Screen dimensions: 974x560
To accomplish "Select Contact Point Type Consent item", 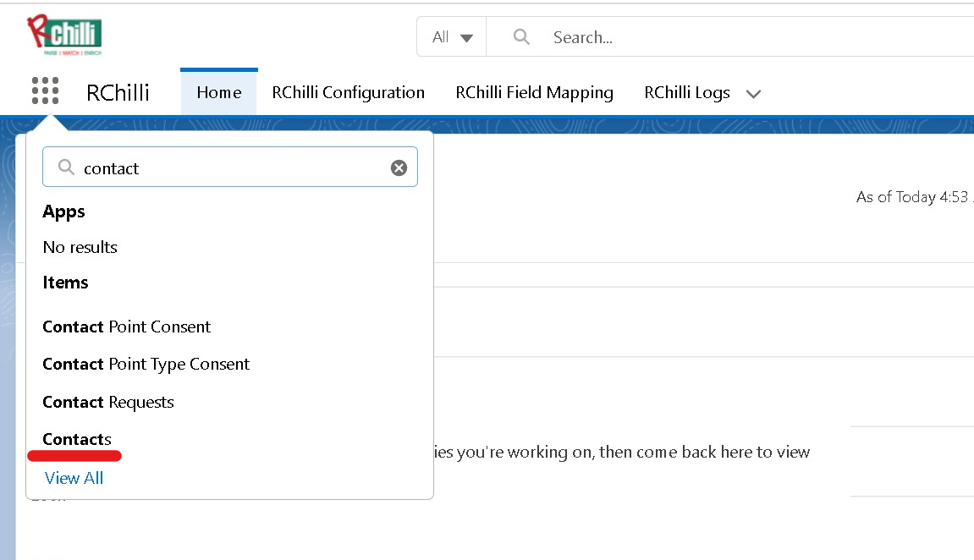I will point(146,364).
